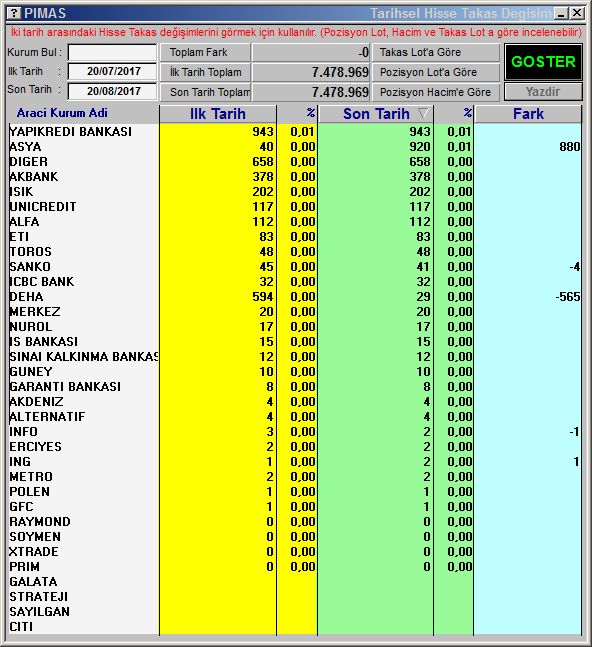Select the ALTERNATIF row
This screenshot has height=647, width=592.
tap(295, 416)
